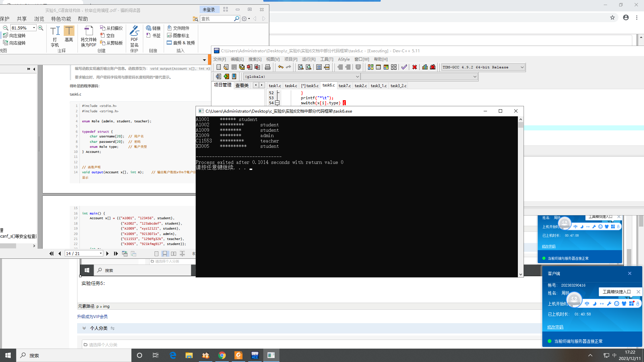Open the (globals) scope dropdown

coord(357,77)
